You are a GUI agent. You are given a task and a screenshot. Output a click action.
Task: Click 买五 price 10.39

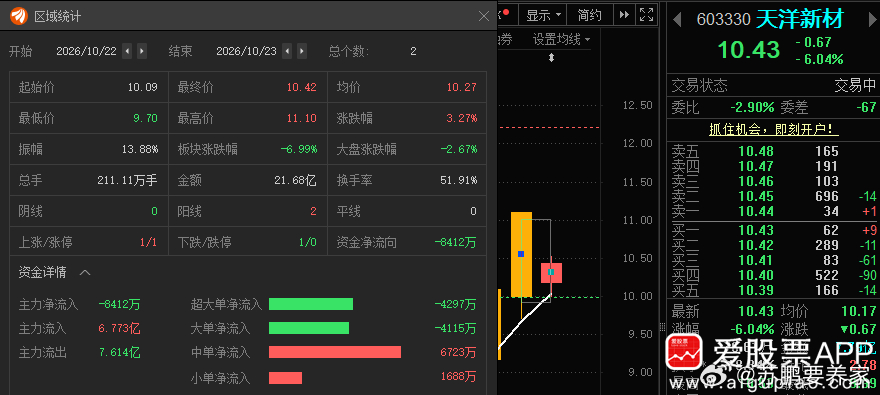756,291
